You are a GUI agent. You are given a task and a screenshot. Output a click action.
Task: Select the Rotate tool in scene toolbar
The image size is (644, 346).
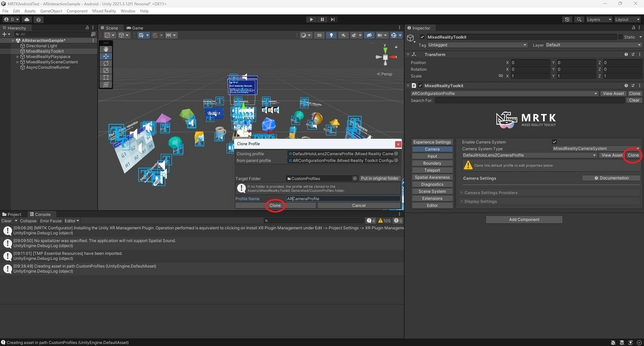106,63
